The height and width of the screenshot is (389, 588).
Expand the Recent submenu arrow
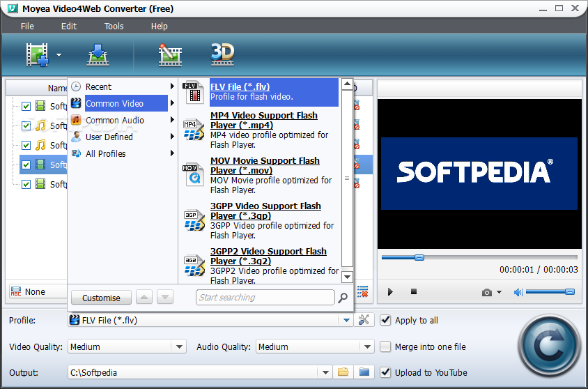tap(172, 86)
